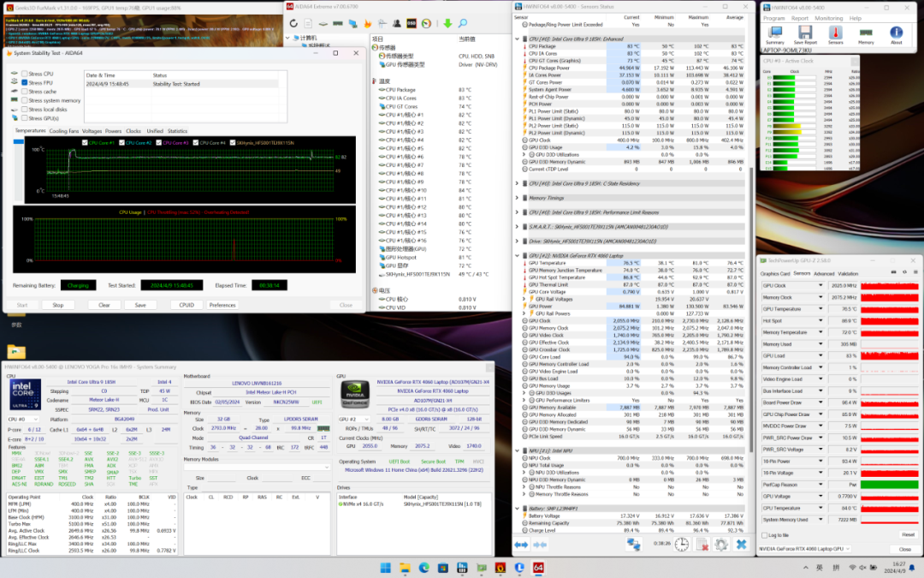Open Summary in the HWiNFO64 toolbar
Image resolution: width=924 pixels, height=578 pixels.
(x=774, y=35)
